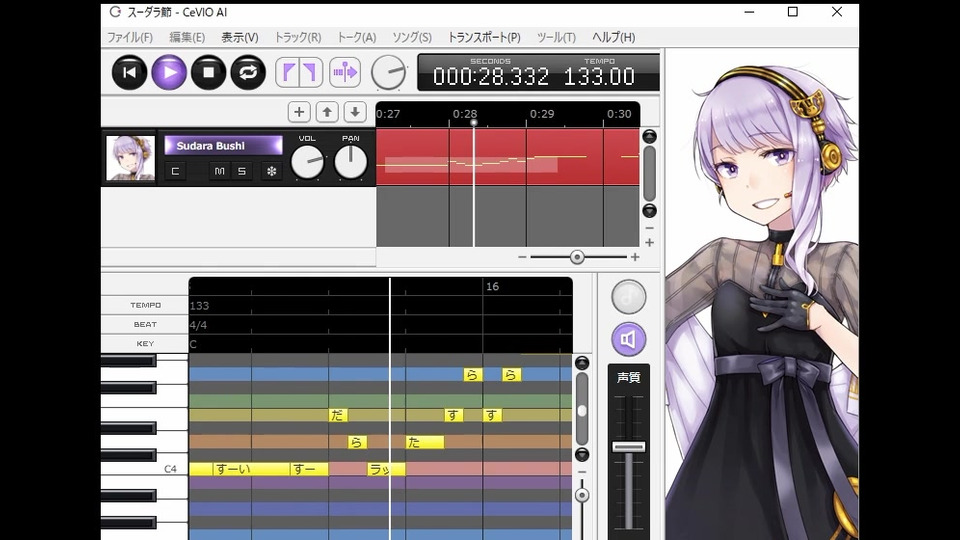
Task: Zoom in timeline horizontally with plus
Action: (x=635, y=257)
